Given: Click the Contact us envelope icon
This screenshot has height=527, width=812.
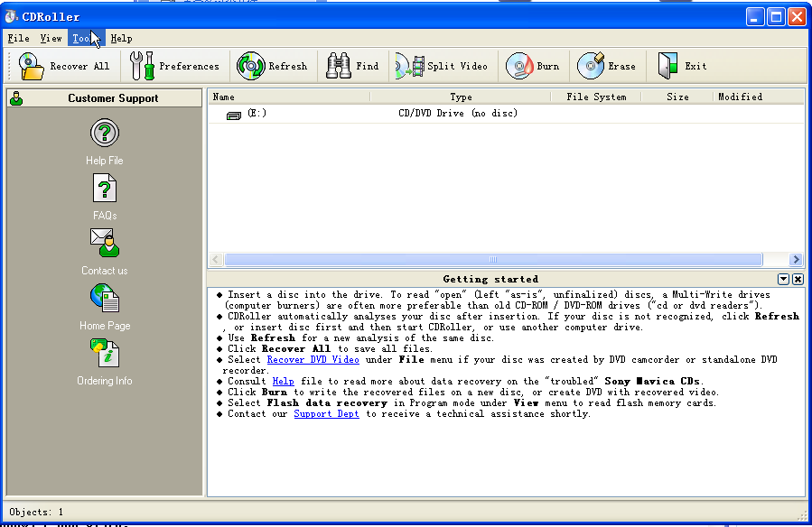Looking at the screenshot, I should pyautogui.click(x=105, y=243).
